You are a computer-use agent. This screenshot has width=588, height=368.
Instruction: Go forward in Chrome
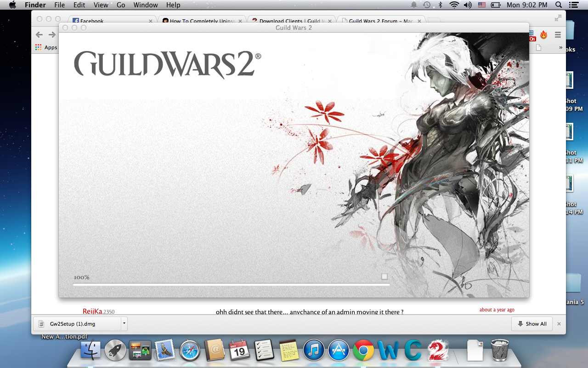pyautogui.click(x=52, y=34)
